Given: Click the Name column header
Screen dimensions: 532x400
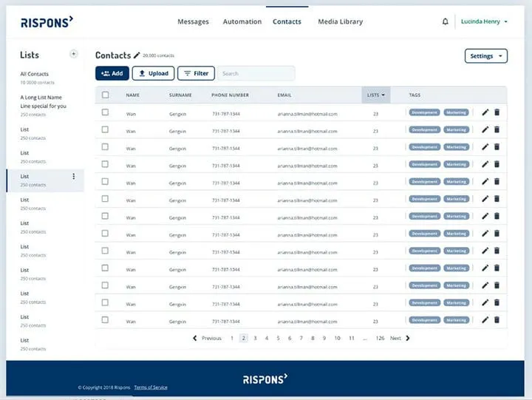Looking at the screenshot, I should pyautogui.click(x=133, y=95).
